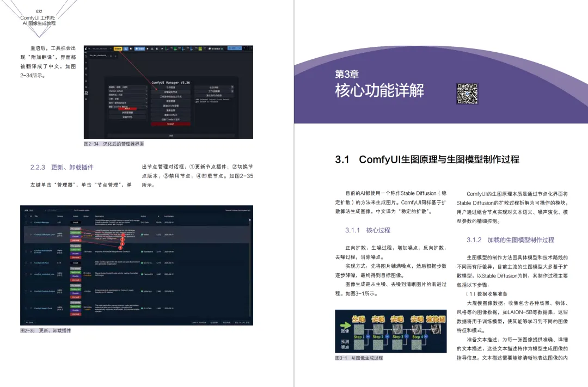
Task: Click page number 022 in the header
Action: 39,11
